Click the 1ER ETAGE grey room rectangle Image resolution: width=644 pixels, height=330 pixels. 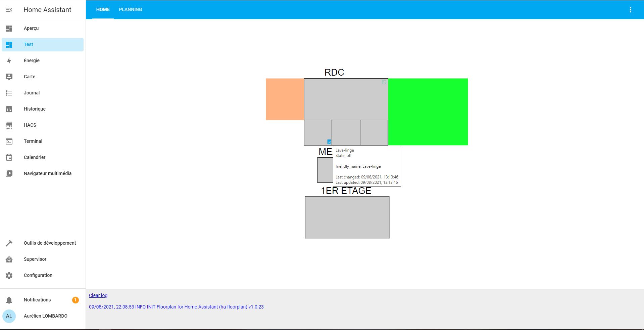[347, 217]
